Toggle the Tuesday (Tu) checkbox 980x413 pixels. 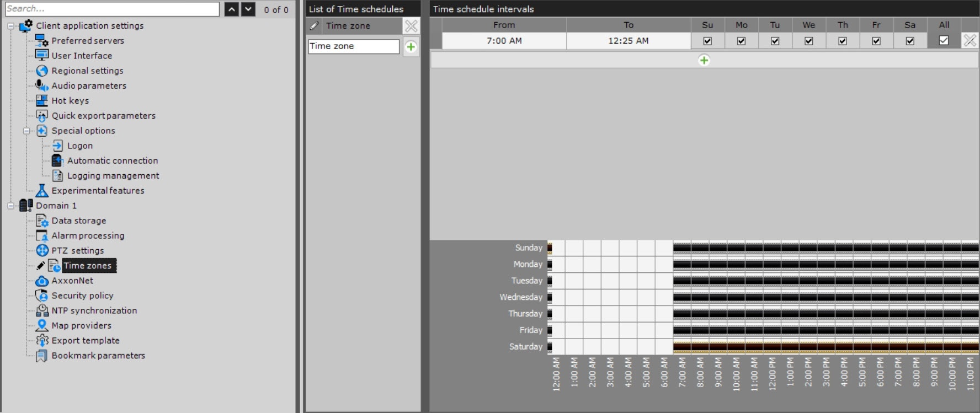pyautogui.click(x=775, y=41)
